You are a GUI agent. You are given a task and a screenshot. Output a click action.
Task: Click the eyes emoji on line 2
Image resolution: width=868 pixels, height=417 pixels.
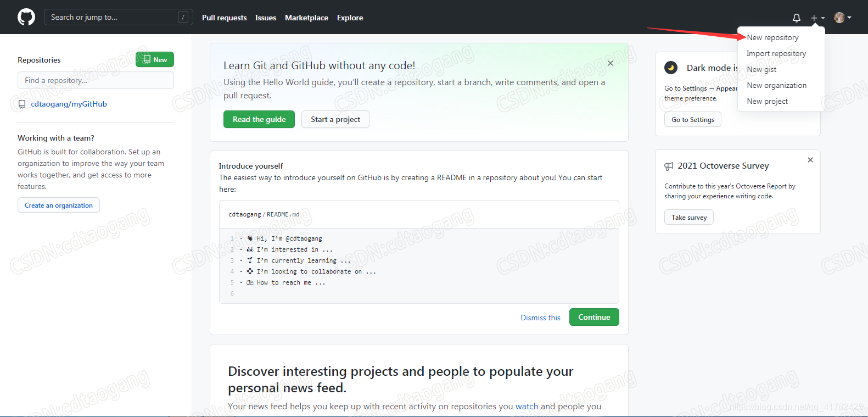250,249
